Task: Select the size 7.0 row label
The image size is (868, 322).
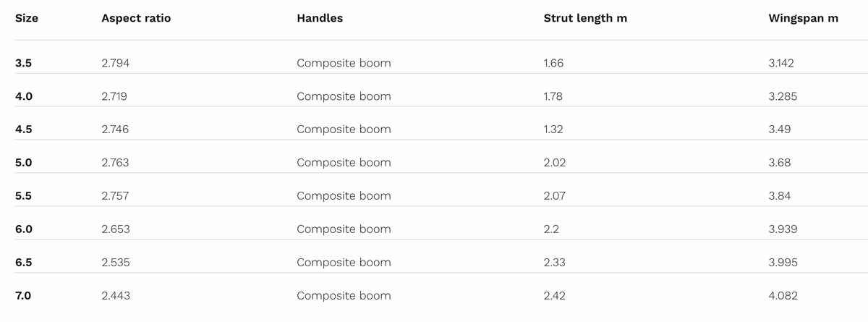Action: click(x=23, y=296)
